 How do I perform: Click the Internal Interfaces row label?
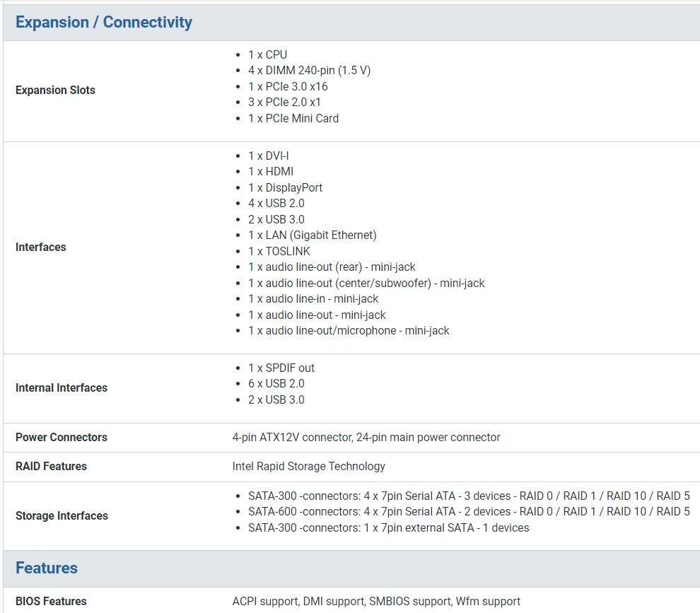[x=62, y=388]
